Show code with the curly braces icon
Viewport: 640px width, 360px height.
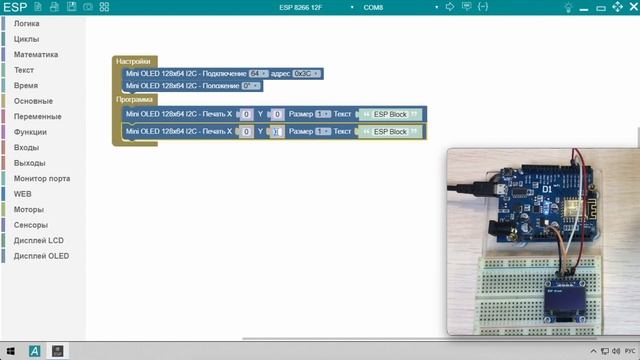click(x=483, y=7)
